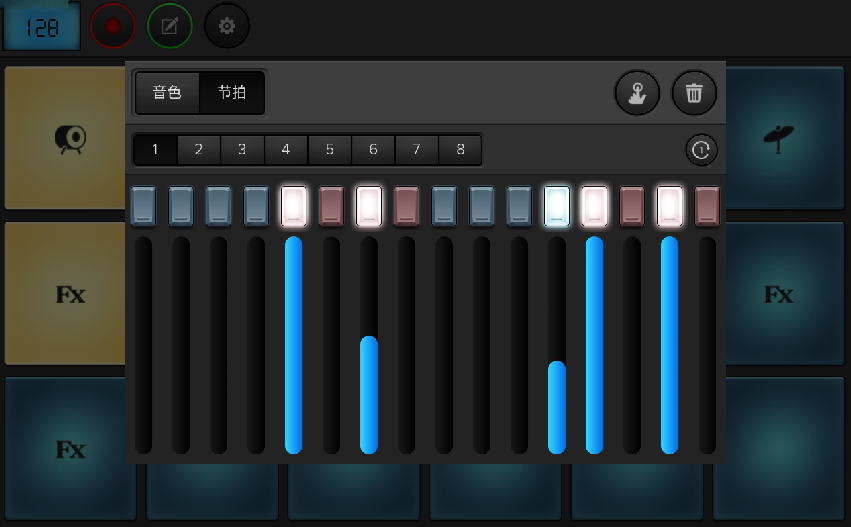The width and height of the screenshot is (851, 527).
Task: Tap the yellow Fx pad
Action: pyautogui.click(x=69, y=294)
